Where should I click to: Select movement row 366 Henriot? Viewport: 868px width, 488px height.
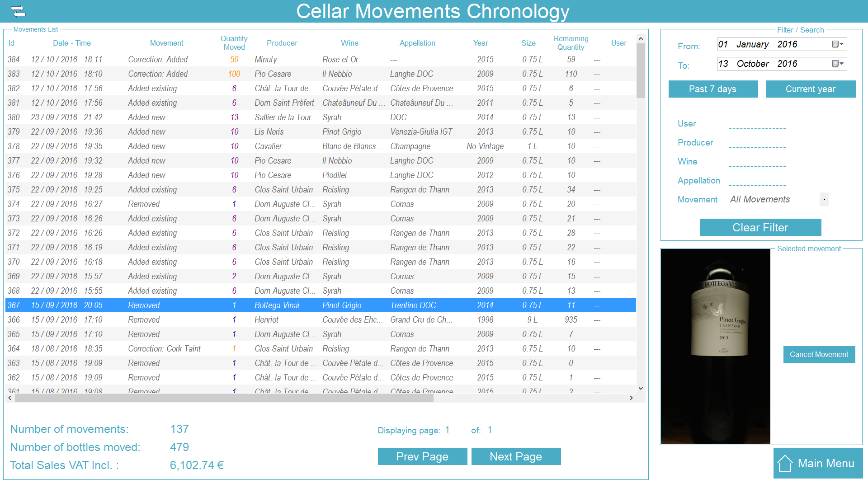266,320
